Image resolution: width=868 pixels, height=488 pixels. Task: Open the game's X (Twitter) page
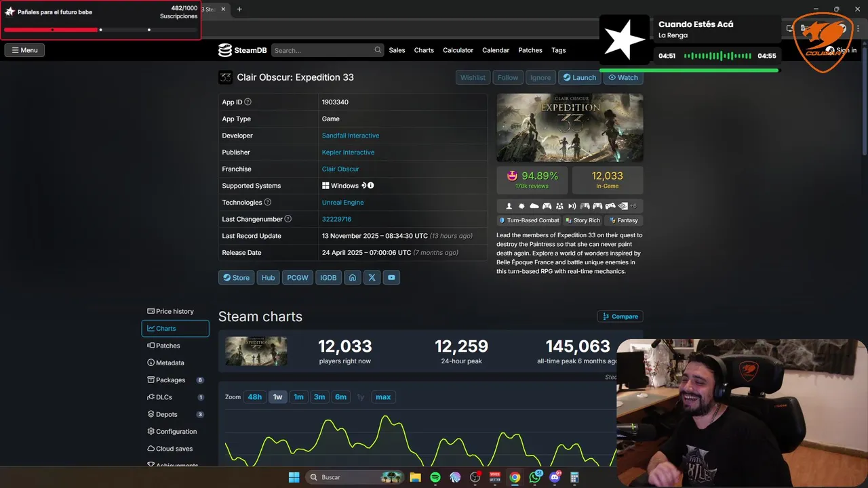tap(372, 277)
